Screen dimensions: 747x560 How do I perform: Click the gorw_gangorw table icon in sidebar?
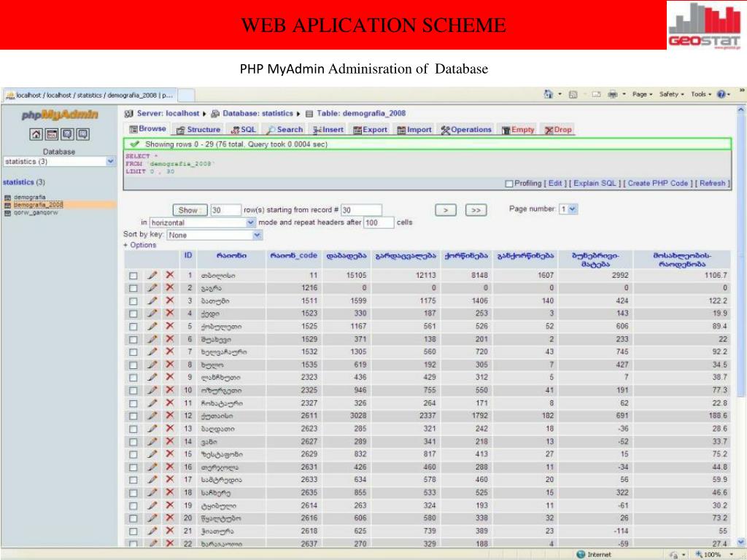[7, 213]
